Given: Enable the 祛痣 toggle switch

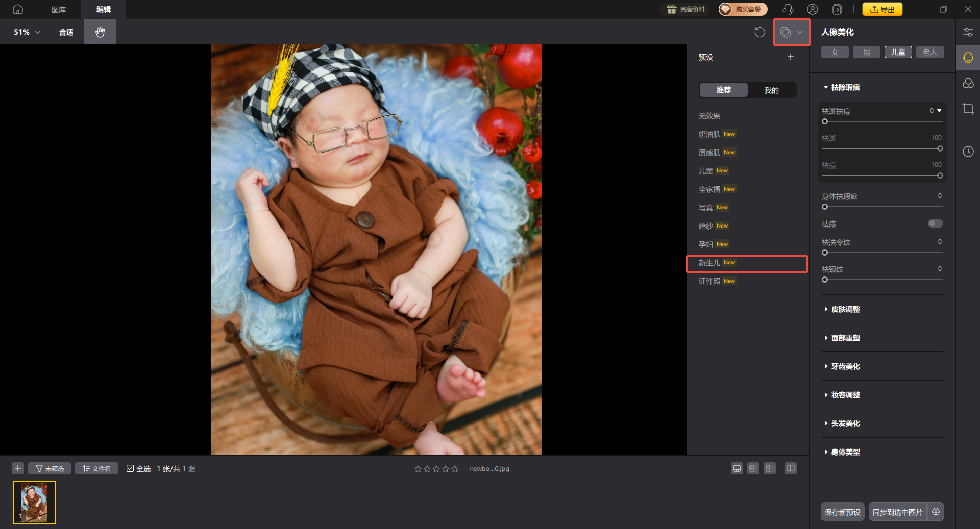Looking at the screenshot, I should click(x=935, y=223).
